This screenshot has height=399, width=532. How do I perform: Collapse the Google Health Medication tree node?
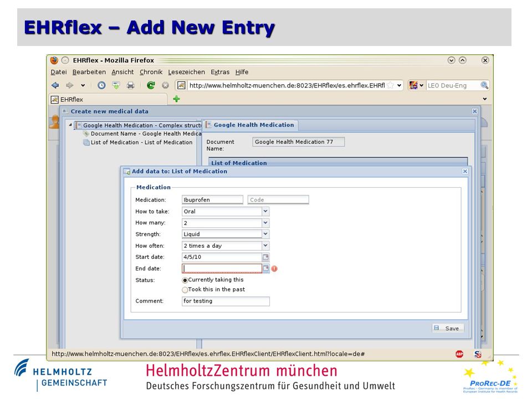[x=70, y=125]
